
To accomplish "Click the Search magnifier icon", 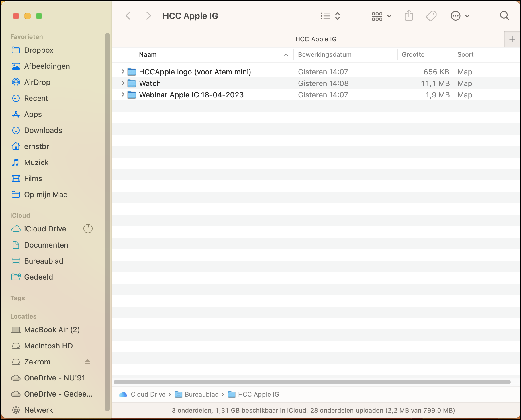I will [504, 16].
